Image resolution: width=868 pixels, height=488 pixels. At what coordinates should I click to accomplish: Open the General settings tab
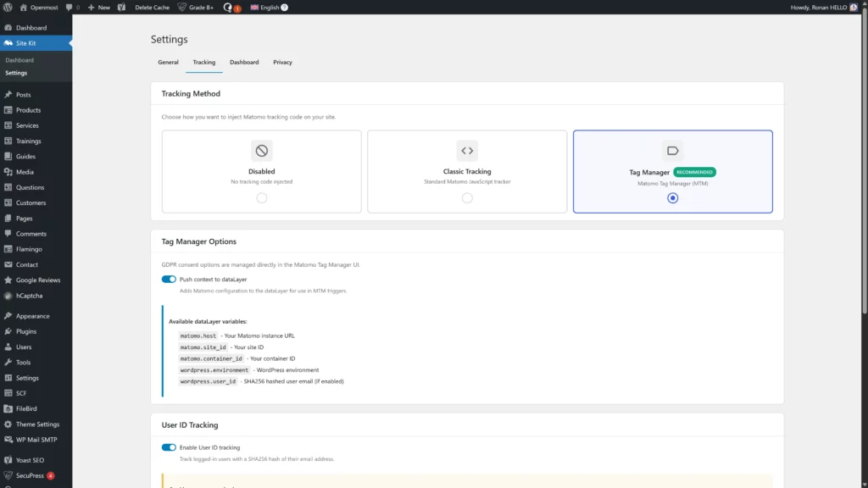(x=168, y=62)
